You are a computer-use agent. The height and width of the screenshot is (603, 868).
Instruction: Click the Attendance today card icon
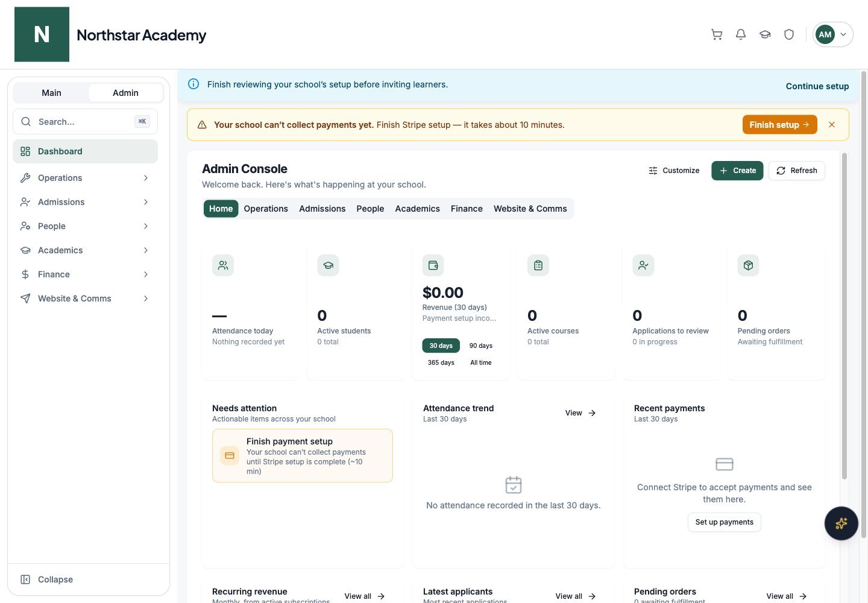click(x=223, y=265)
